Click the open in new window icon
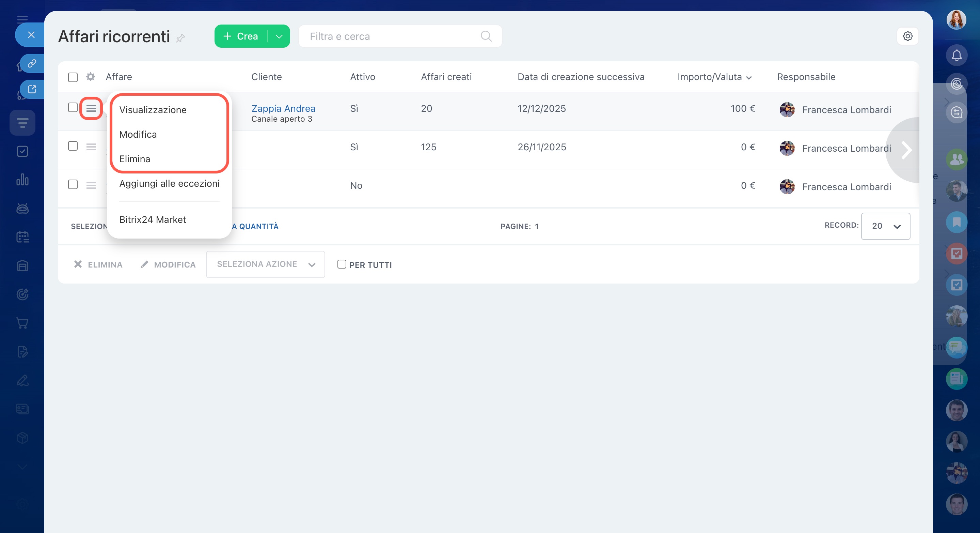This screenshot has width=980, height=533. click(x=32, y=89)
